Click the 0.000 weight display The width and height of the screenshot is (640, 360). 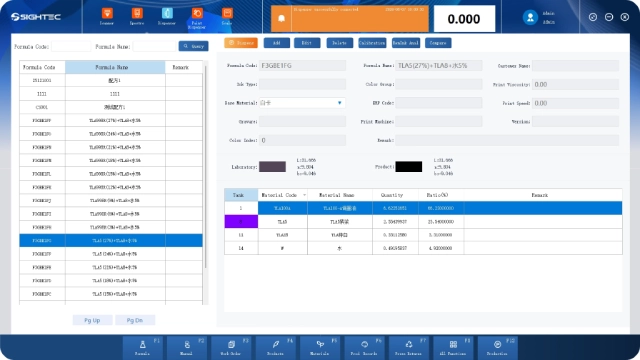point(464,19)
